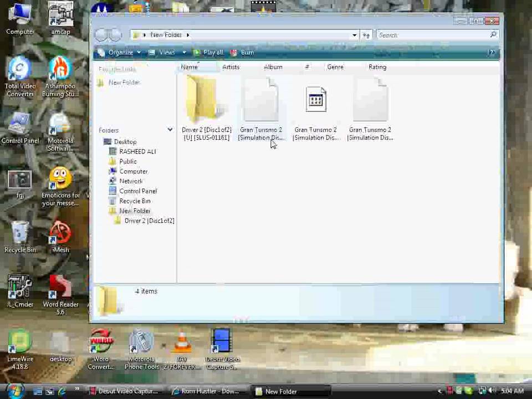
Task: Launch the iMesh shortcut
Action: point(60,237)
